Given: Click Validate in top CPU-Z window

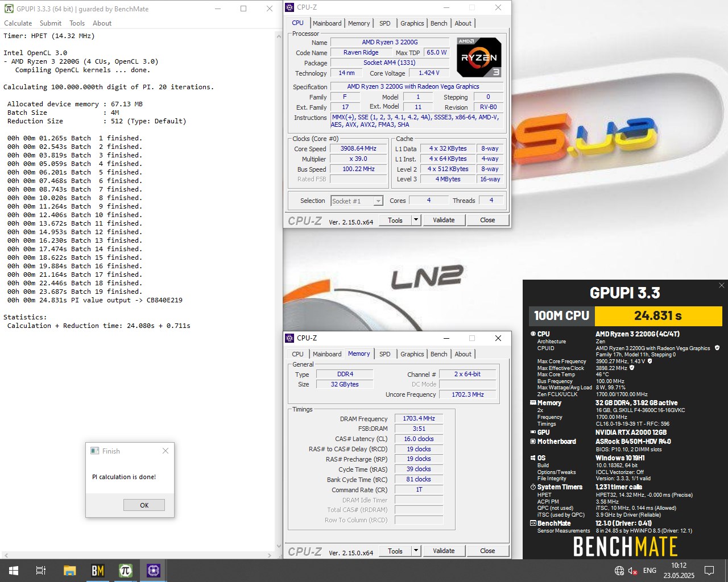Looking at the screenshot, I should [444, 220].
